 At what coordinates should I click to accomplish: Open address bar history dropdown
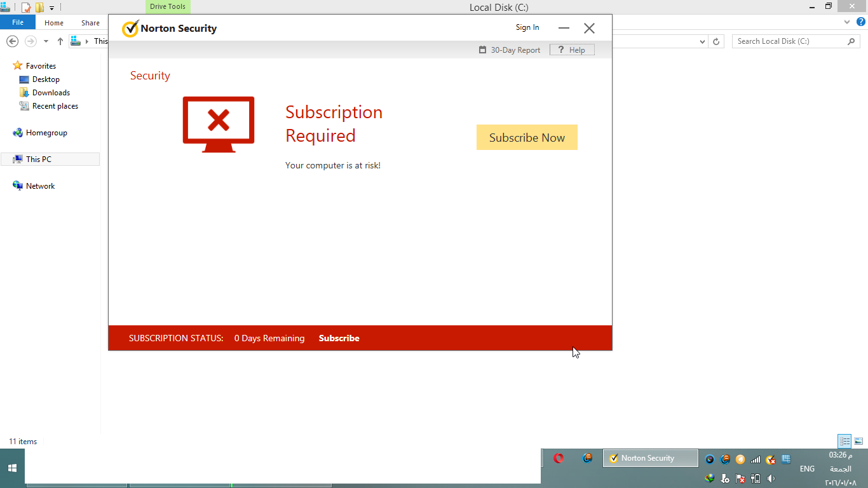[702, 41]
